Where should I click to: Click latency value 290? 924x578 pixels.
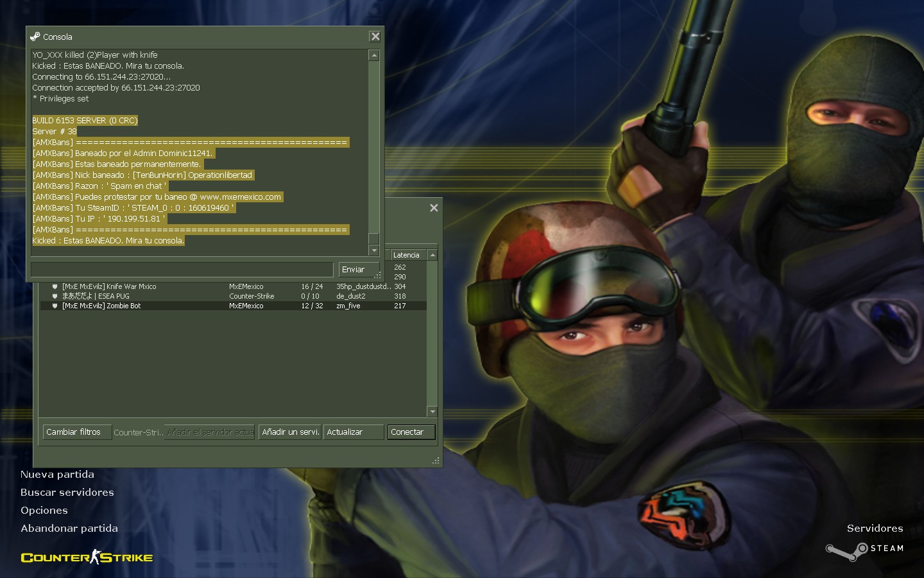click(x=400, y=277)
